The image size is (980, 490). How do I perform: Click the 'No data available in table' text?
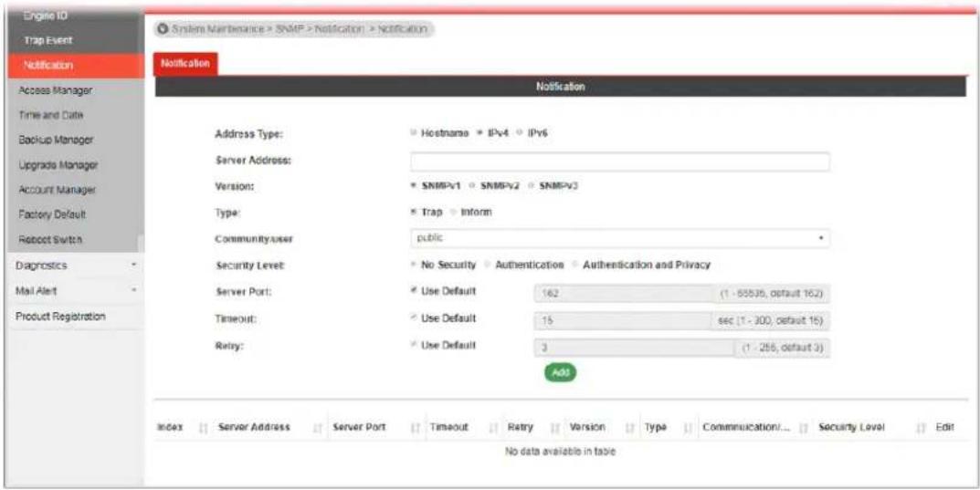coord(561,452)
